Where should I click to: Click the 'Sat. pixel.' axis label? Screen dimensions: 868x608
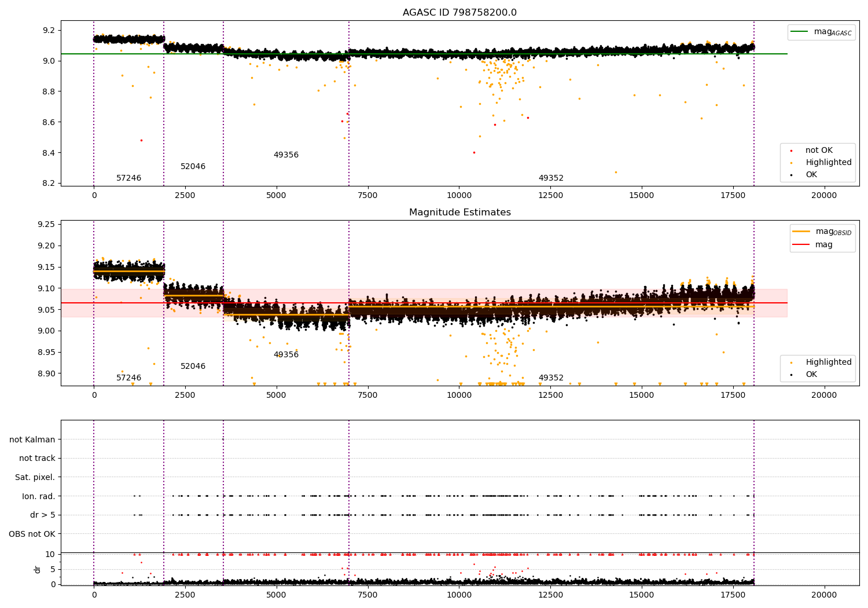35,477
